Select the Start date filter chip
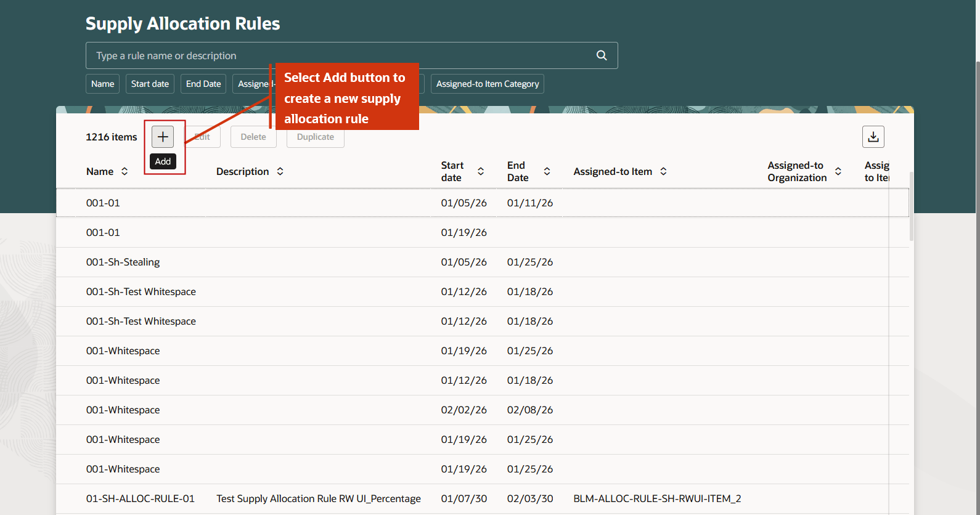Image resolution: width=980 pixels, height=515 pixels. [x=150, y=84]
